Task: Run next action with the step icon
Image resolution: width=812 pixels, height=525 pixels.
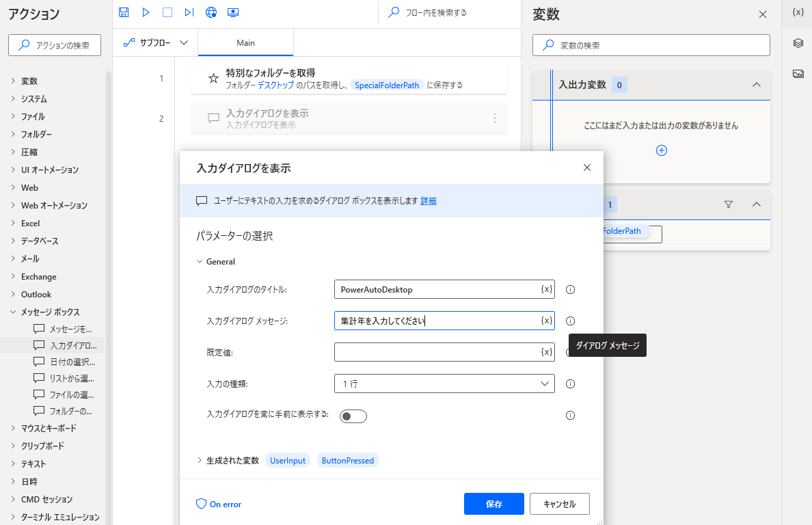Action: (189, 12)
